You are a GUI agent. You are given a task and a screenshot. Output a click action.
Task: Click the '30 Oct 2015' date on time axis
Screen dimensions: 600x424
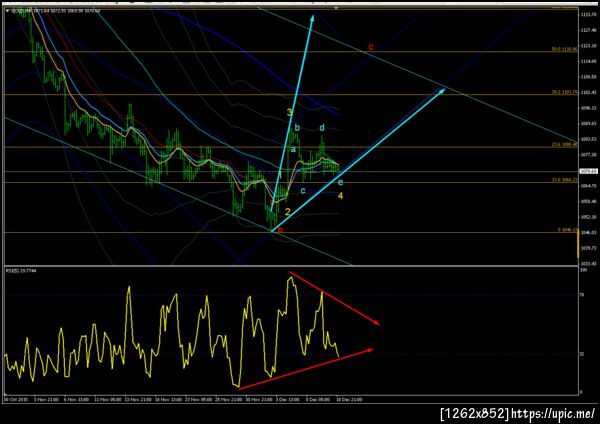click(14, 399)
